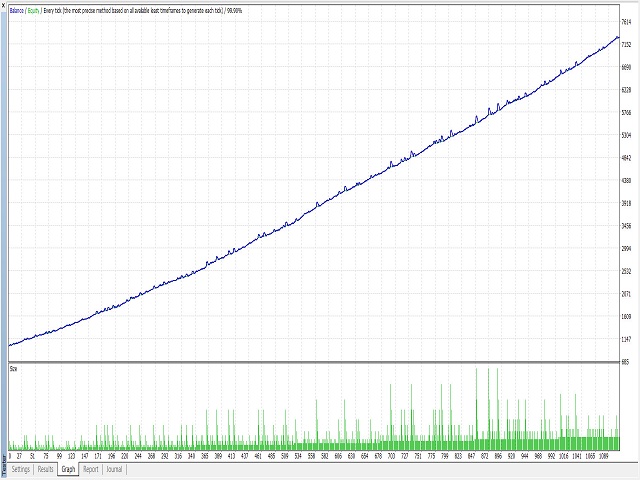Open the Settings tab of the Tester
The height and width of the screenshot is (480, 640).
tap(20, 469)
